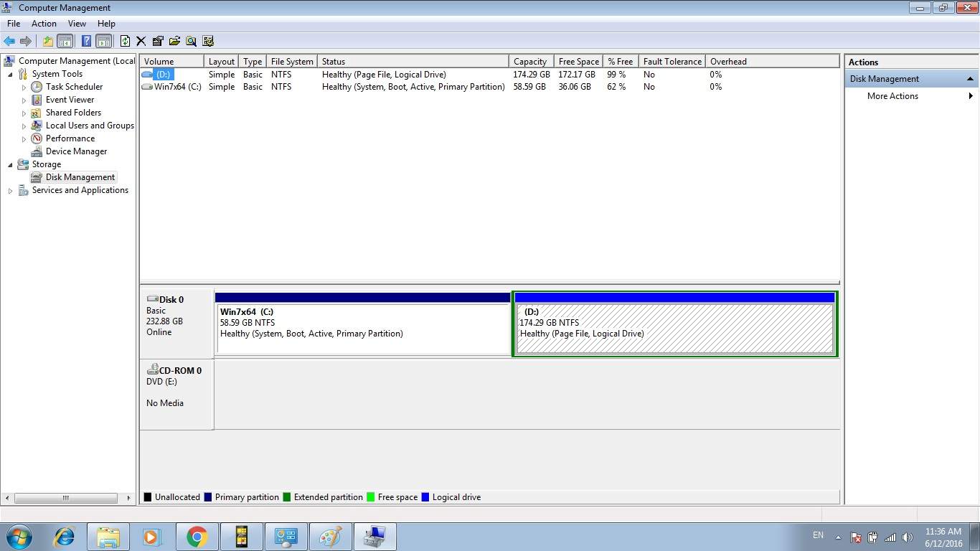Launch Internet Explorer from the taskbar

pyautogui.click(x=65, y=537)
